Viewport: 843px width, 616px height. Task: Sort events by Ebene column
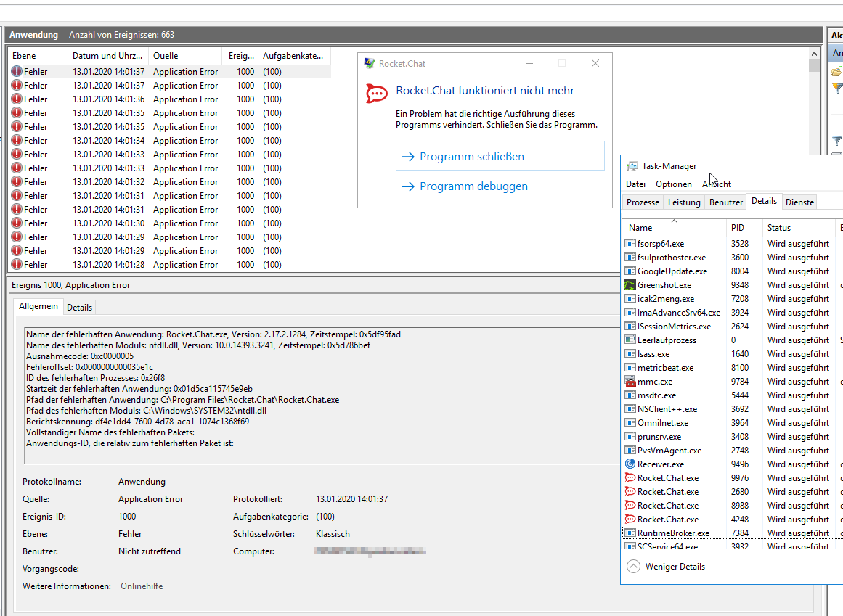point(38,56)
